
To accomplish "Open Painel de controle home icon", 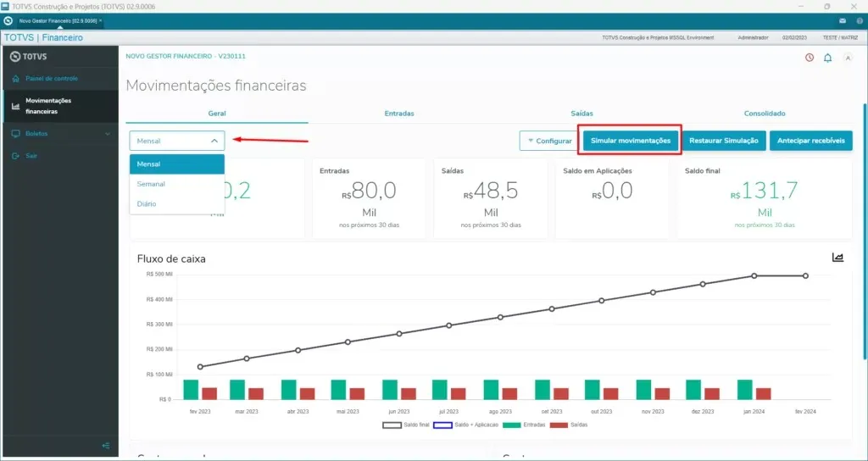I will pyautogui.click(x=15, y=79).
